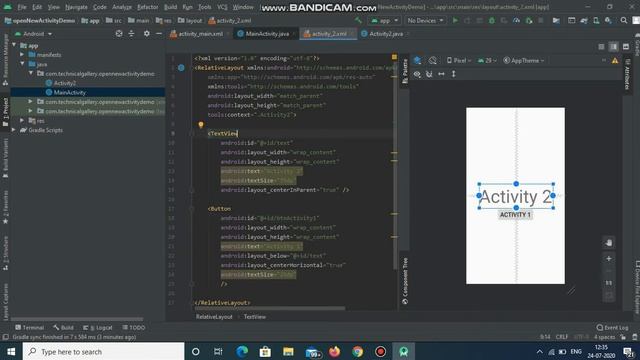Toggle the Resource Manager tool window

[5, 60]
